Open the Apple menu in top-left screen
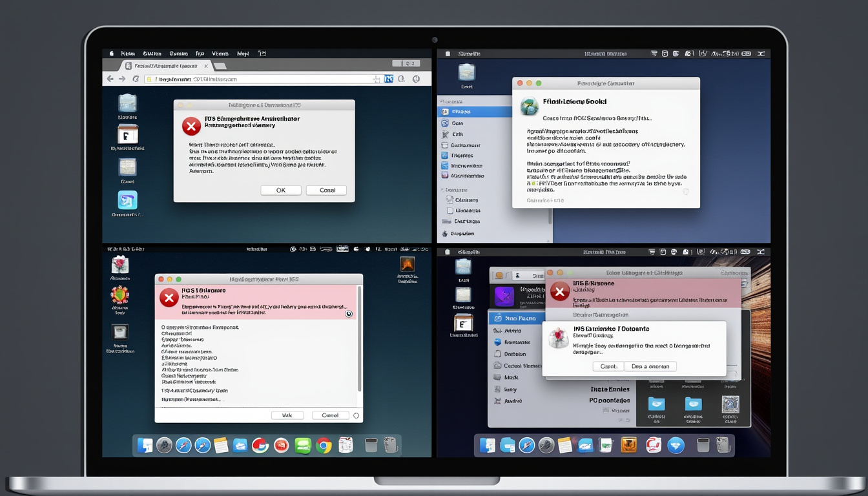Image resolution: width=868 pixels, height=496 pixels. pyautogui.click(x=111, y=54)
